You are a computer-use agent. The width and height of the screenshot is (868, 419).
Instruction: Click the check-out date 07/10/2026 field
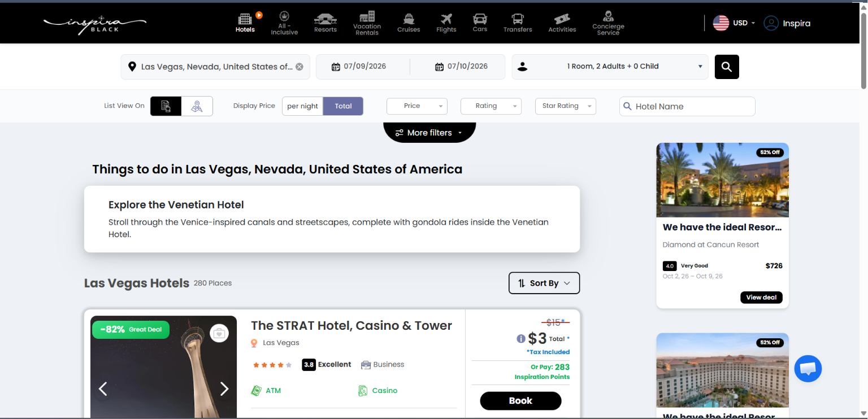(457, 67)
